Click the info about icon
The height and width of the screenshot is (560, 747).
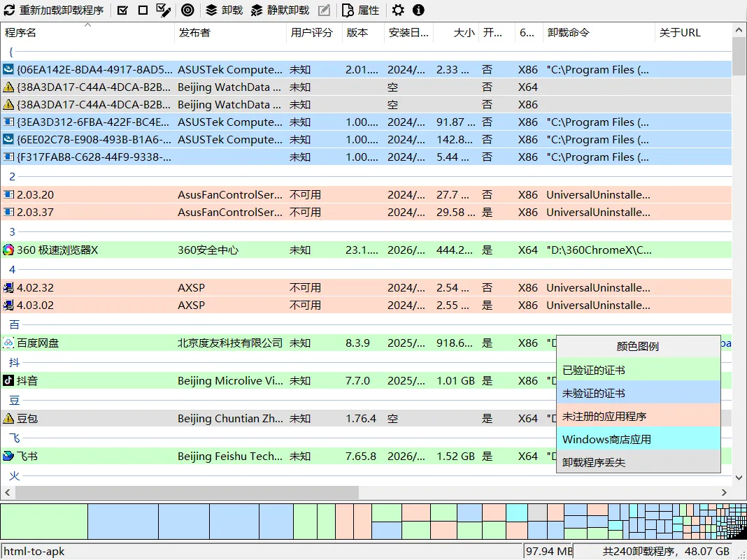(x=418, y=10)
